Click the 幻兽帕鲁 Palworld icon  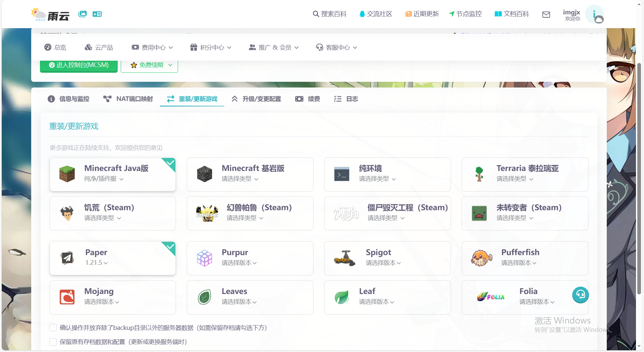pyautogui.click(x=207, y=213)
